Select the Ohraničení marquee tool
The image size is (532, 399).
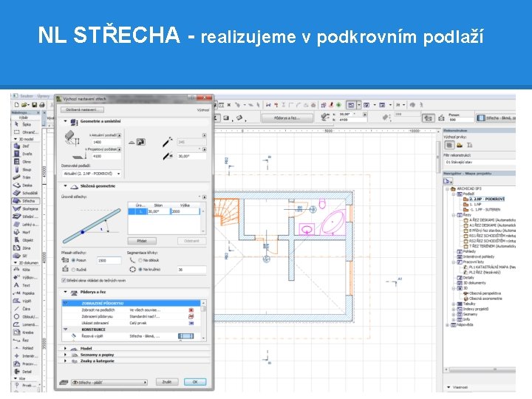click(x=26, y=132)
